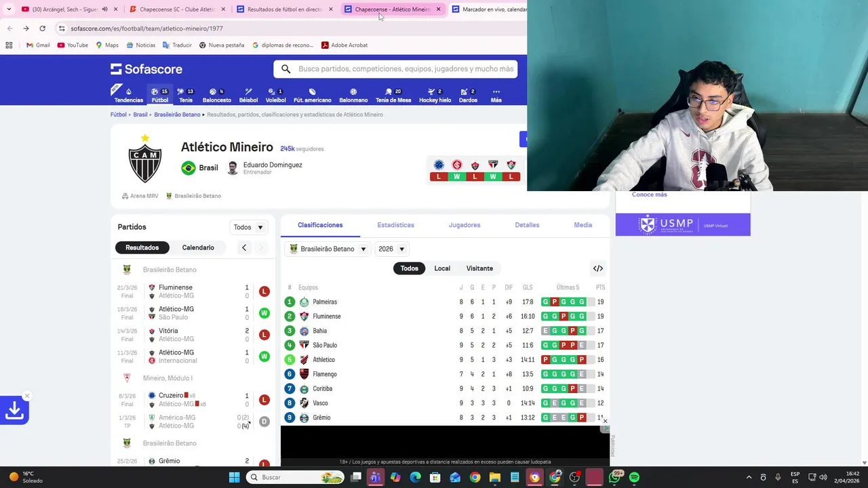Open the YouTube bookmark

click(73, 45)
